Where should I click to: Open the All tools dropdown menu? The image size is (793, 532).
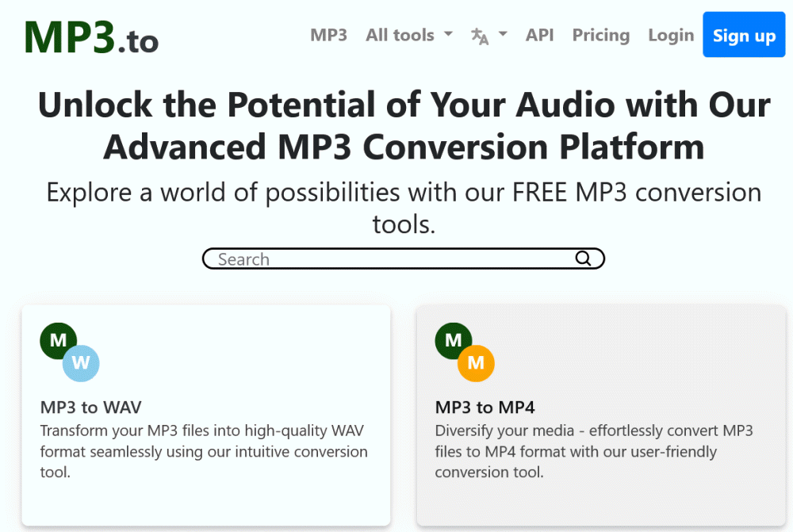coord(400,36)
